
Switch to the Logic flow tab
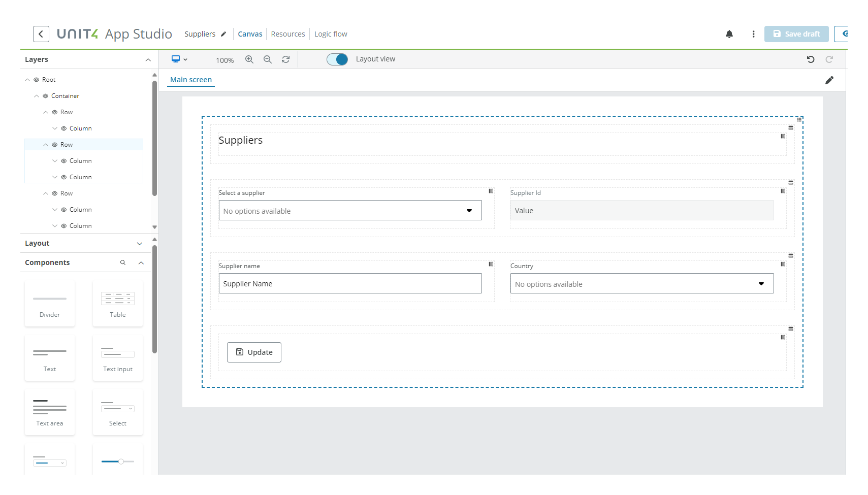click(x=331, y=34)
